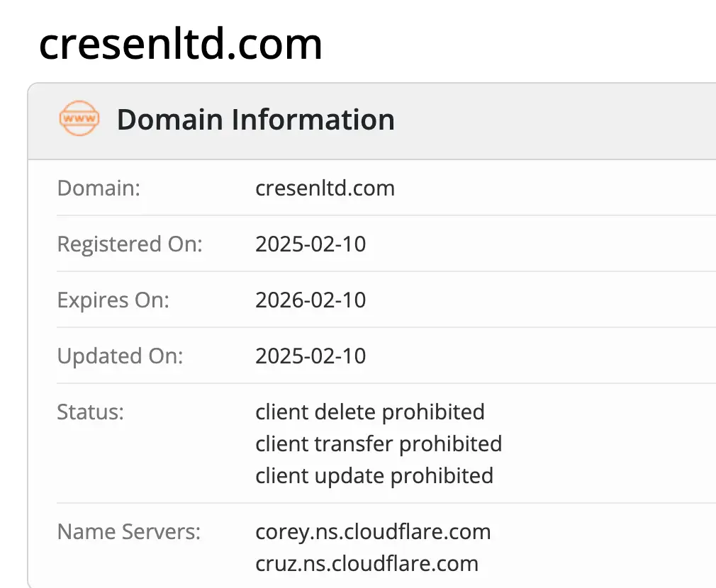Click the orange www globe icon

(79, 119)
